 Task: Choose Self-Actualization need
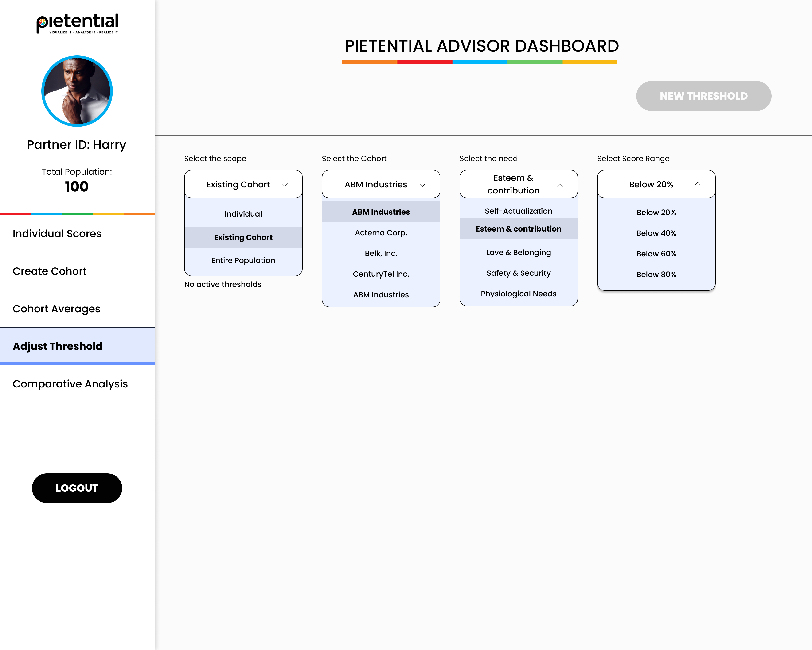click(x=519, y=211)
